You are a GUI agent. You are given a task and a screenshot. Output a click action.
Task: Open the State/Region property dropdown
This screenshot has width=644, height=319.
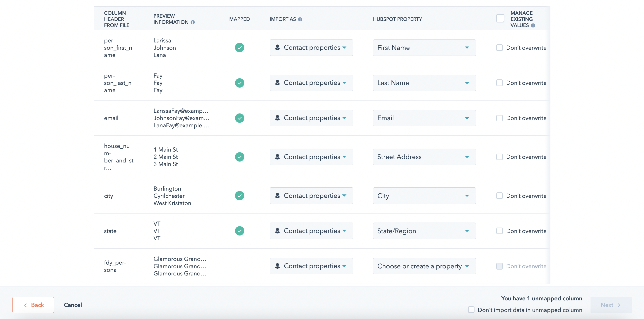coord(424,231)
